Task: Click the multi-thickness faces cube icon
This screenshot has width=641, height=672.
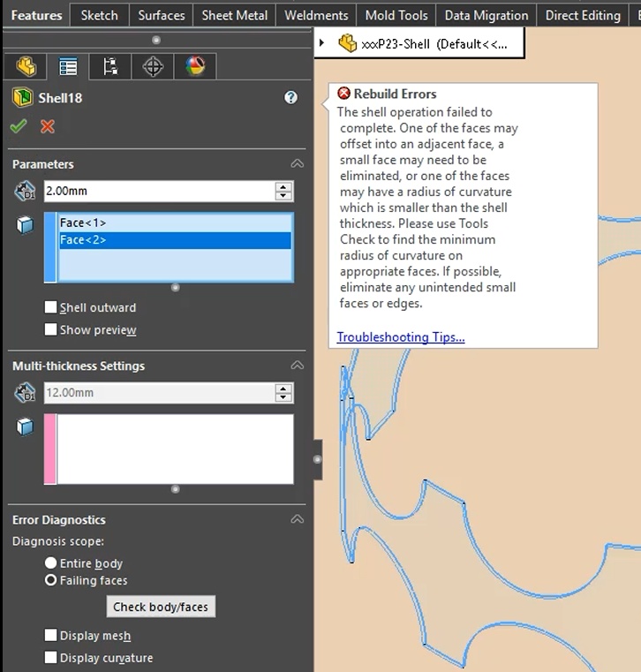Action: click(25, 427)
